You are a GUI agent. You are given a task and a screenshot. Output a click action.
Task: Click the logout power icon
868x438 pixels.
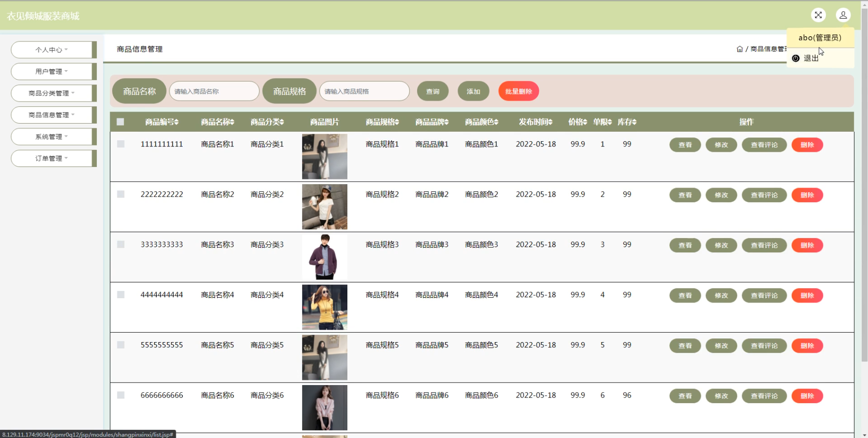coord(795,58)
